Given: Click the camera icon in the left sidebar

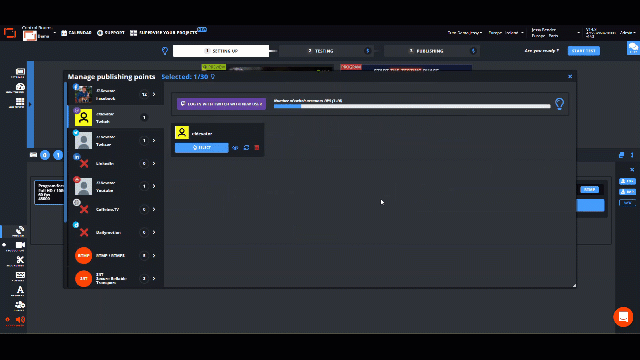Looking at the screenshot, I should (x=20, y=245).
